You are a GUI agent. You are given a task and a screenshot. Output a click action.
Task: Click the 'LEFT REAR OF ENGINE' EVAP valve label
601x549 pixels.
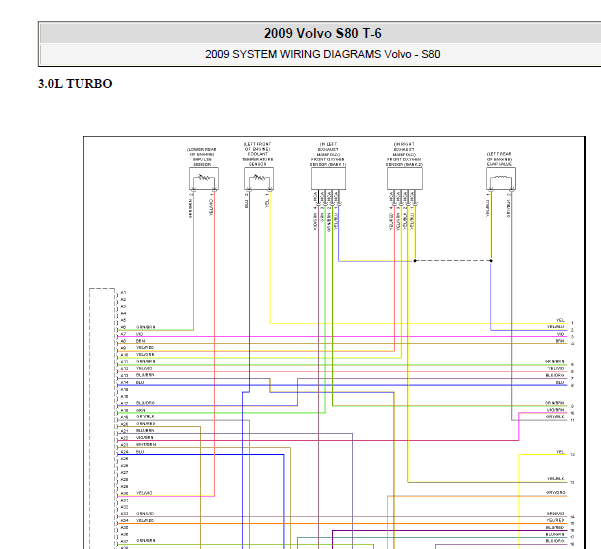(499, 159)
